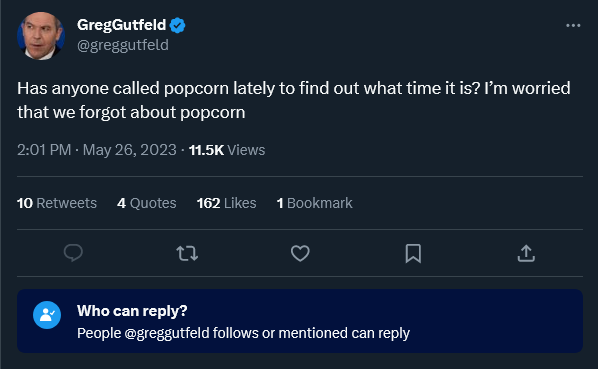View the list of 10 Retweets
The image size is (598, 369).
point(57,203)
